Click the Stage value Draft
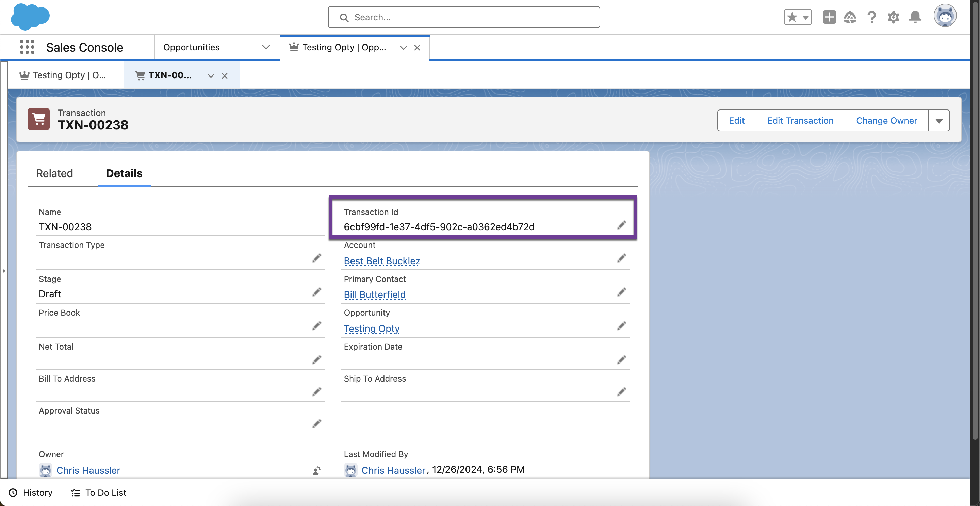980x506 pixels. click(x=50, y=294)
